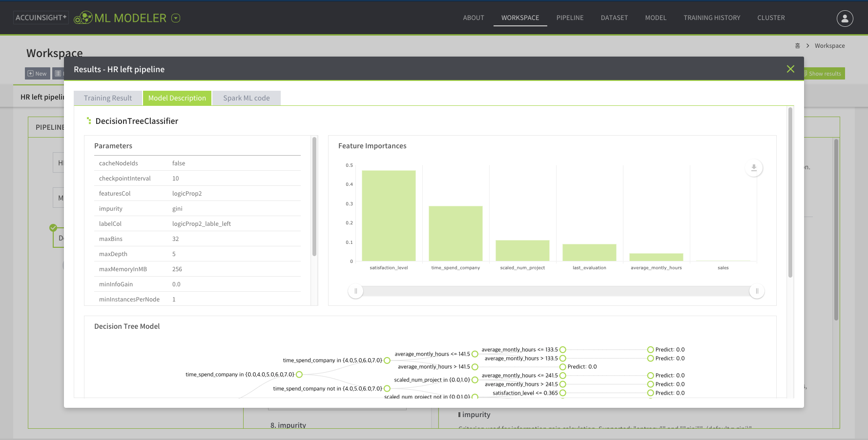Download the Feature Importances chart
868x440 pixels.
click(x=754, y=168)
